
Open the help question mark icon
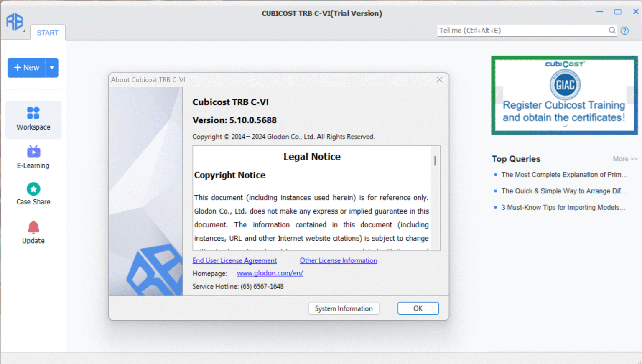click(624, 31)
